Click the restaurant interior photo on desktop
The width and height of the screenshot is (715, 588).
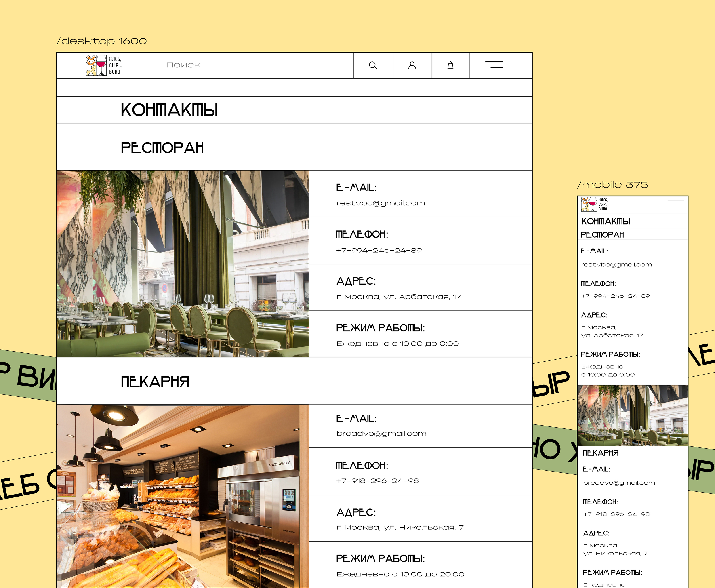[x=183, y=263]
